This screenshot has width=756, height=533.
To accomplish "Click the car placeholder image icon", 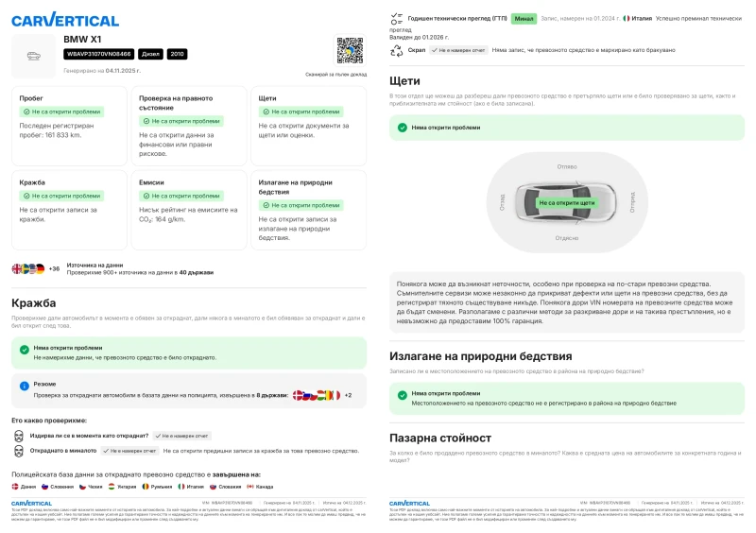I will tap(33, 57).
